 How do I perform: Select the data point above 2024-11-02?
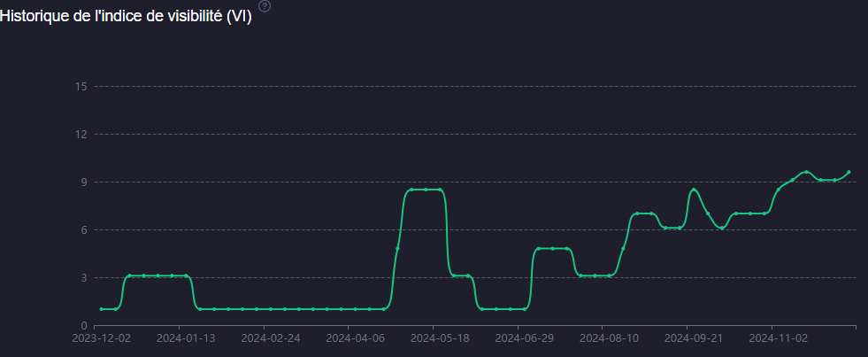tap(779, 189)
